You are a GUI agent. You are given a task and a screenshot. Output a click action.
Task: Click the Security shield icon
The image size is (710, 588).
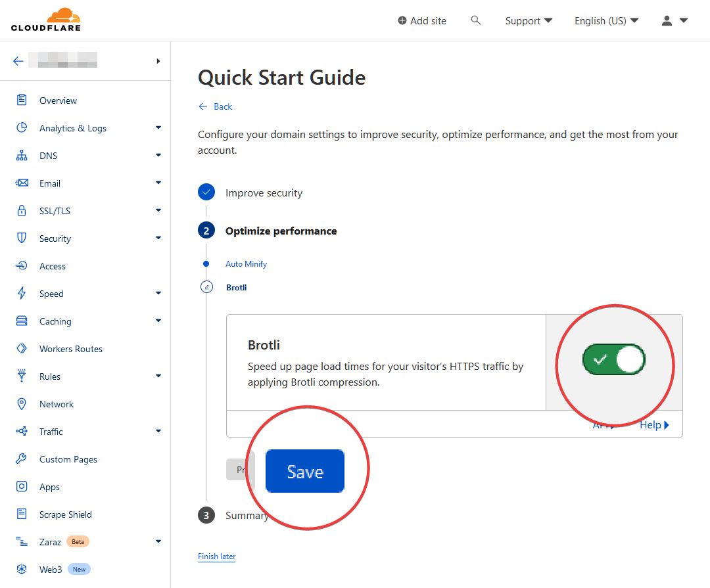coord(22,238)
